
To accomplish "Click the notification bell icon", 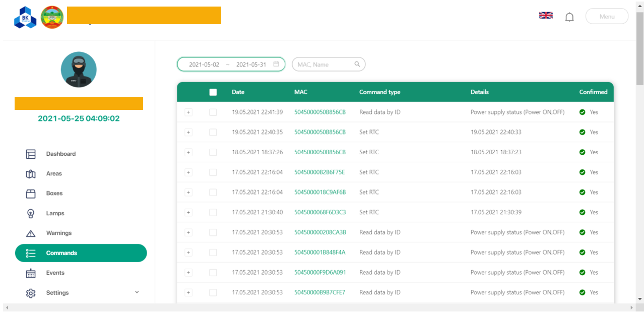I will (x=569, y=17).
